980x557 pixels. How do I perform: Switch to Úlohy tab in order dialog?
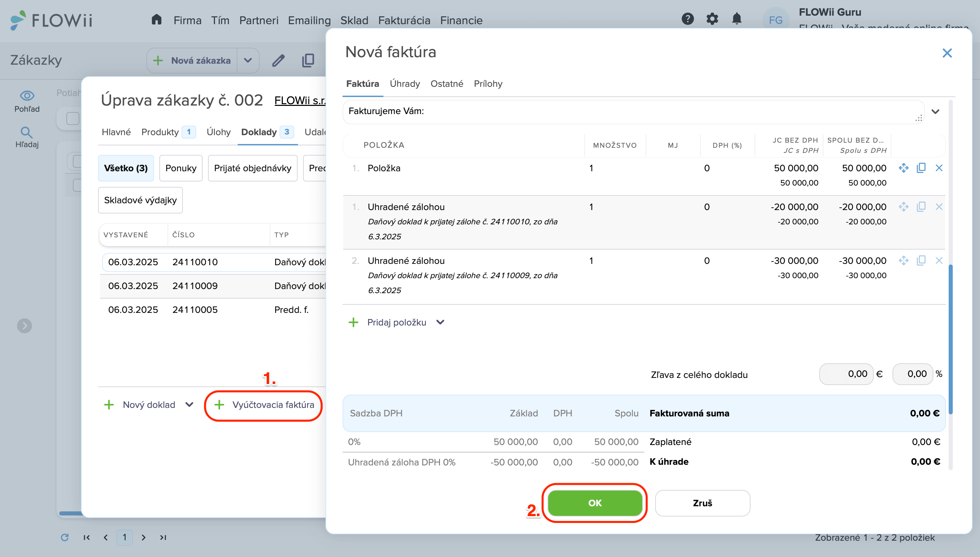[218, 132]
